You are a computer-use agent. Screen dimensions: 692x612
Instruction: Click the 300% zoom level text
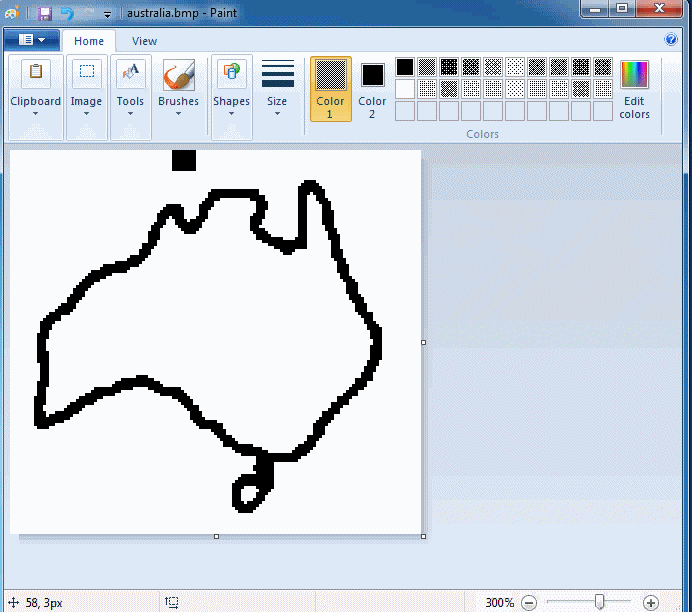click(x=500, y=602)
